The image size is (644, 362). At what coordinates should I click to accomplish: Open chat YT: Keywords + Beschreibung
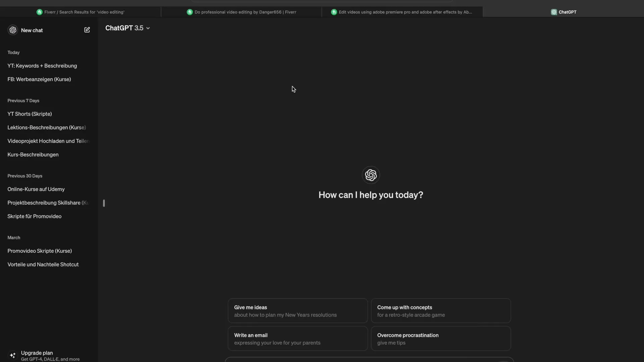42,66
